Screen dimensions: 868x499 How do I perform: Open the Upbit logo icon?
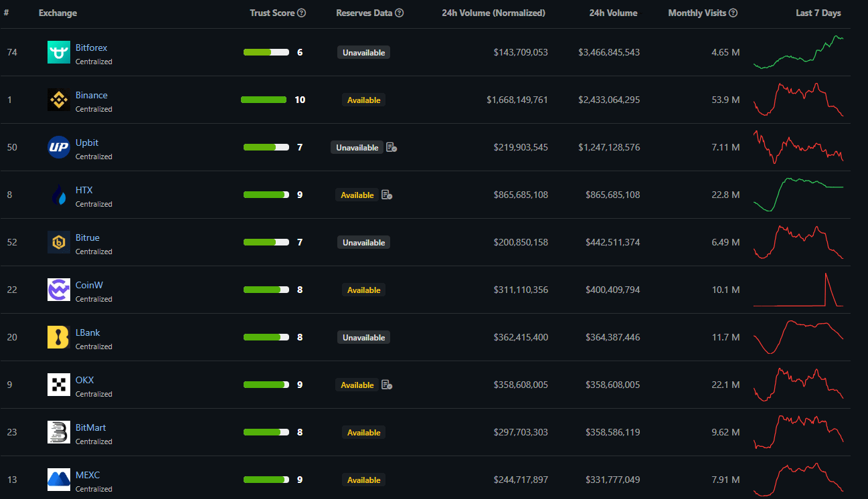[59, 147]
